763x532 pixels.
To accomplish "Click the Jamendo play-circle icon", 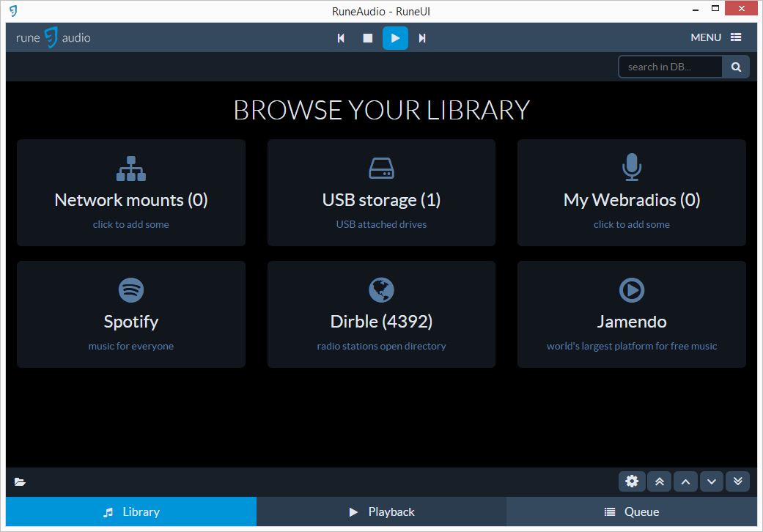I will pyautogui.click(x=632, y=290).
